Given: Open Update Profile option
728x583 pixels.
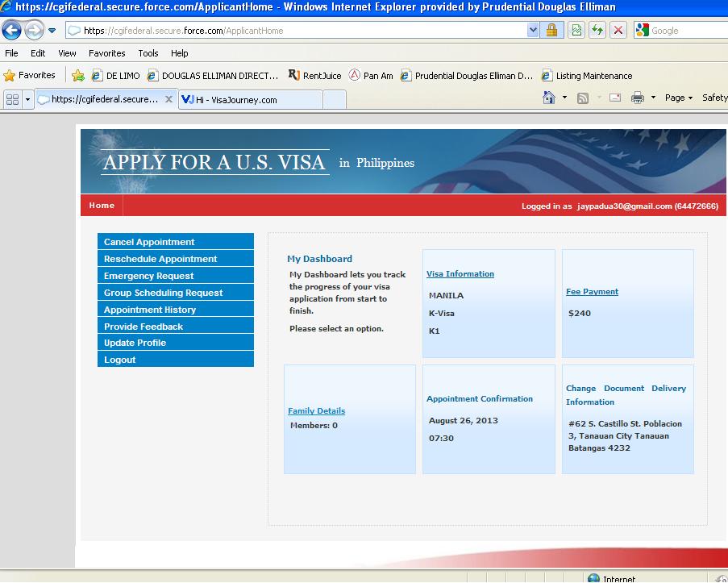Looking at the screenshot, I should click(176, 343).
